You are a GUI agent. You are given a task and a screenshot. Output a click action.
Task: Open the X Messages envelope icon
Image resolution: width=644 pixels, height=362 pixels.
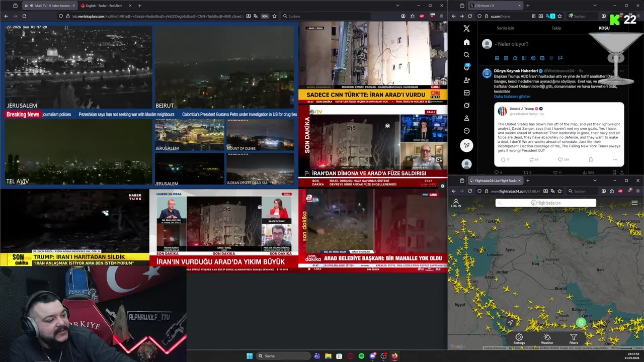point(466,93)
